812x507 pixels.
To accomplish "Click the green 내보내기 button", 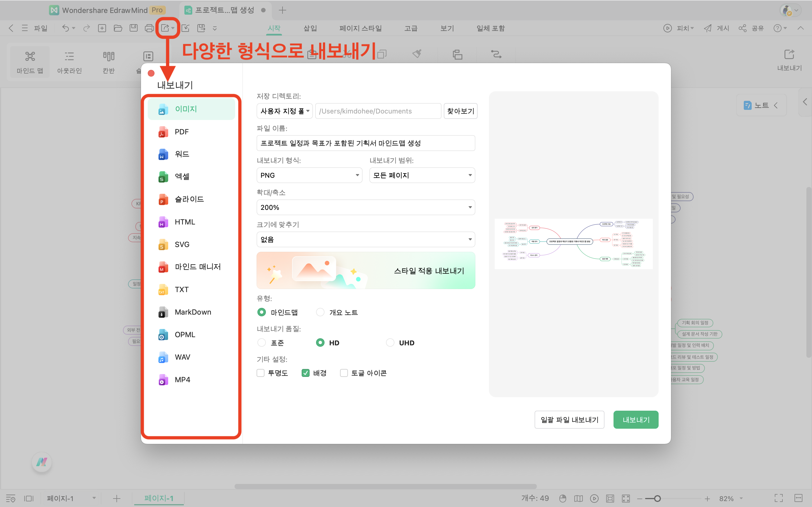I will click(x=636, y=419).
